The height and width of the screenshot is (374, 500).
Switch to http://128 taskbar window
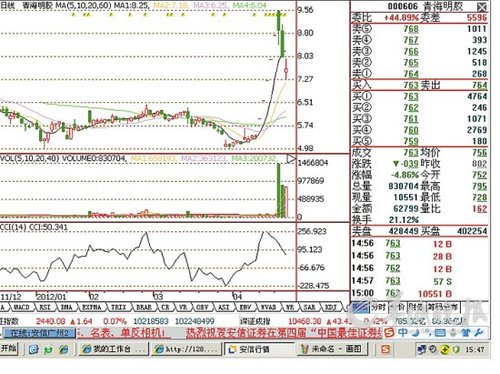coord(186,349)
